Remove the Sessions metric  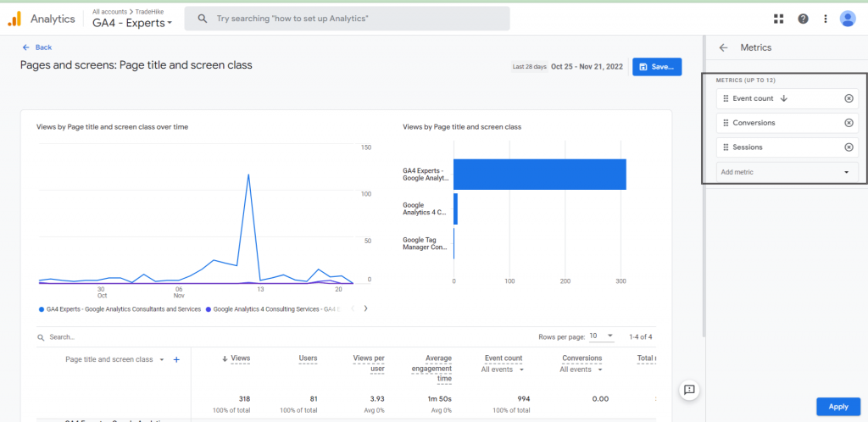tap(849, 147)
